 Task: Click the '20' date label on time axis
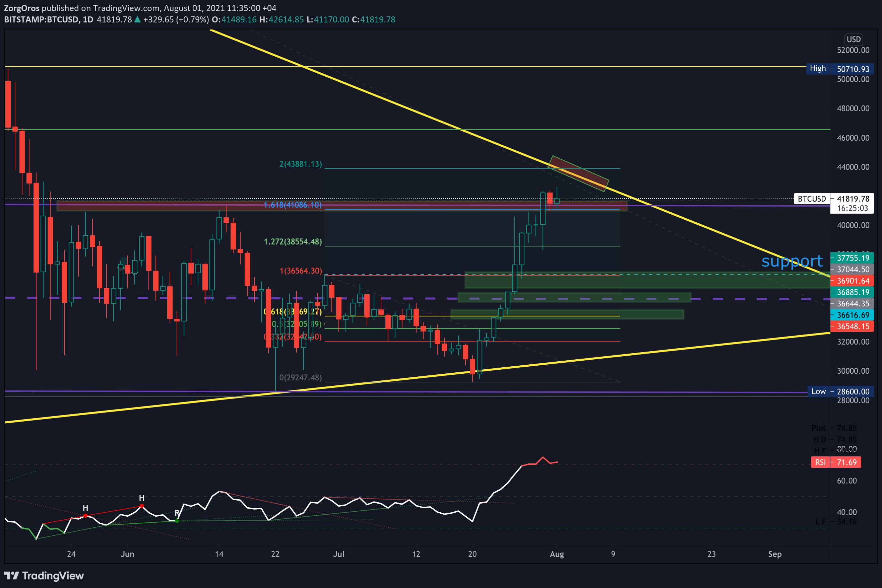(x=472, y=554)
